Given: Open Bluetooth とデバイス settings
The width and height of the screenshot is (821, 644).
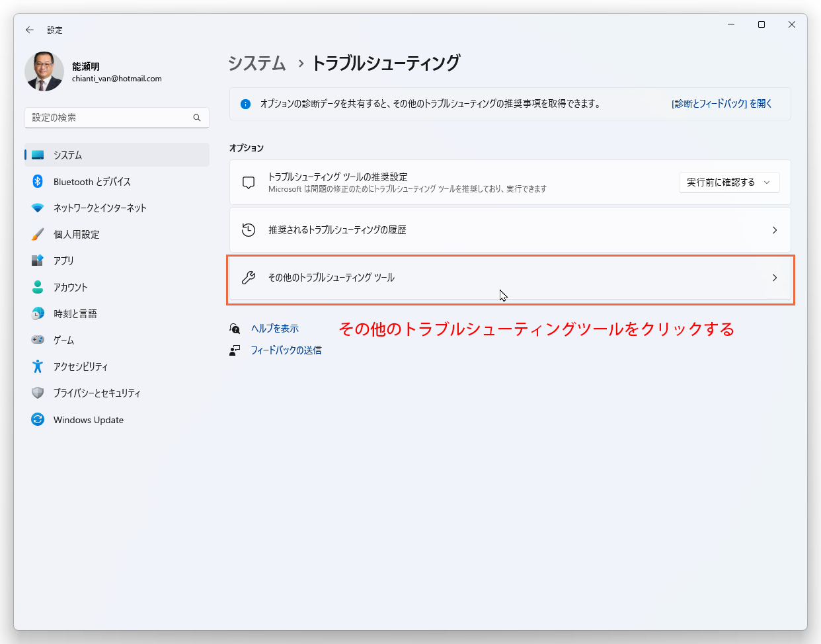Looking at the screenshot, I should [117, 181].
